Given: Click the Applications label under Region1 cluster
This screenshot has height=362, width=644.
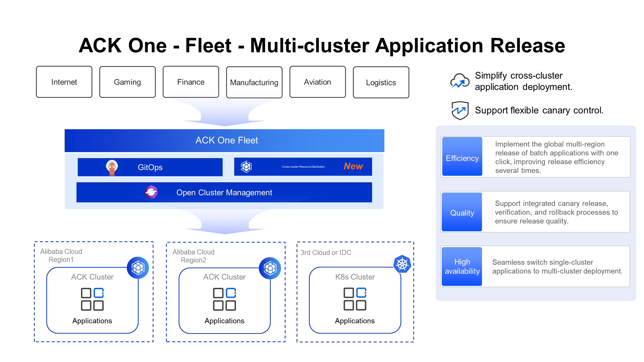Looking at the screenshot, I should pos(92,321).
